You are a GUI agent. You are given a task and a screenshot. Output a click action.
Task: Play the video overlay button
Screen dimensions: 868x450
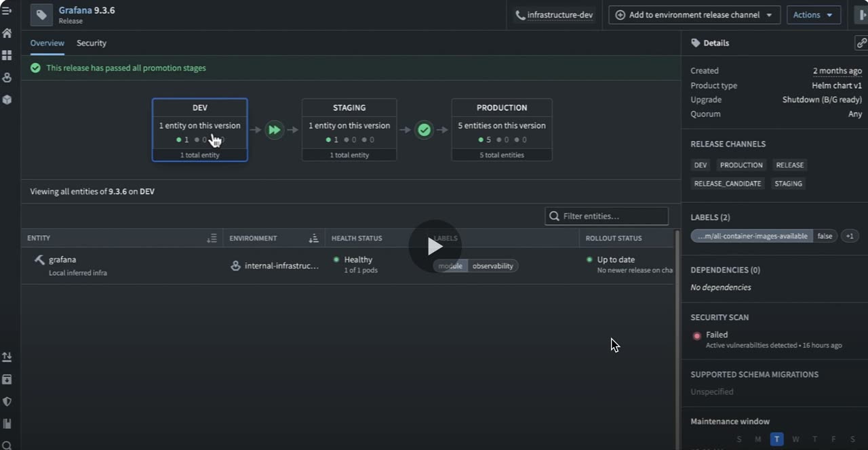tap(435, 246)
